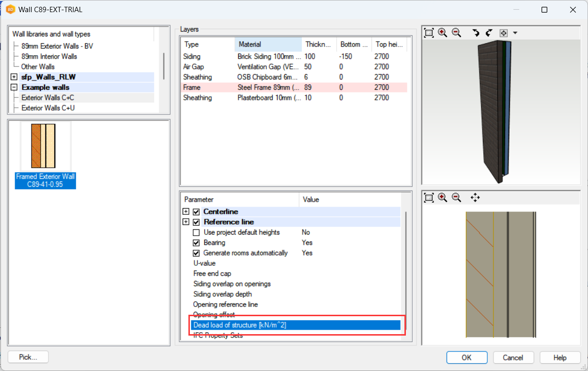Click the Material column header
Screen dimensions: 588x371
[268, 44]
